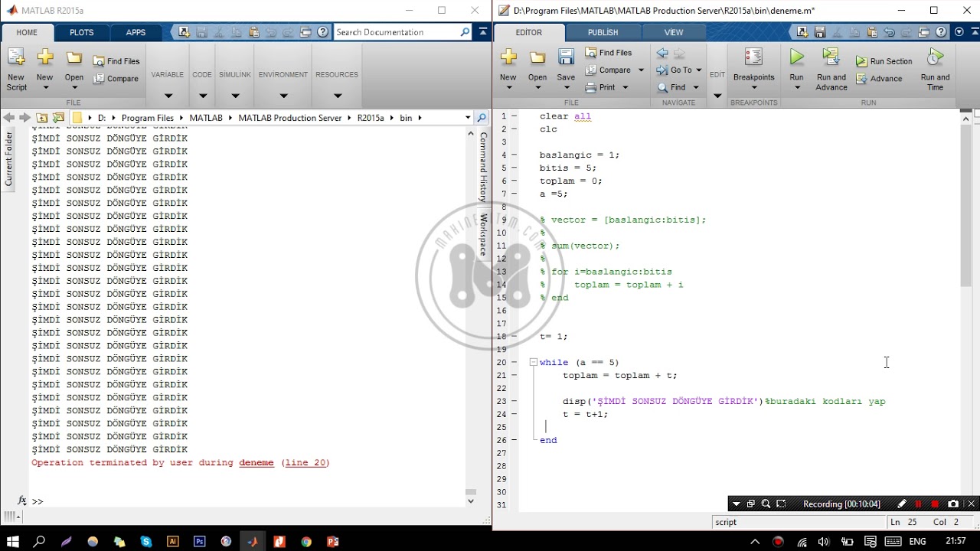This screenshot has height=551, width=980.
Task: Click Run and Time
Action: pyautogui.click(x=935, y=69)
